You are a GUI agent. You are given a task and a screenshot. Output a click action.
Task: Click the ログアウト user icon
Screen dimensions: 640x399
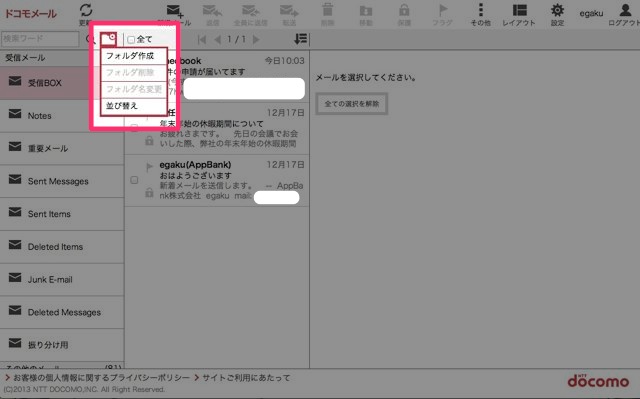pos(625,10)
